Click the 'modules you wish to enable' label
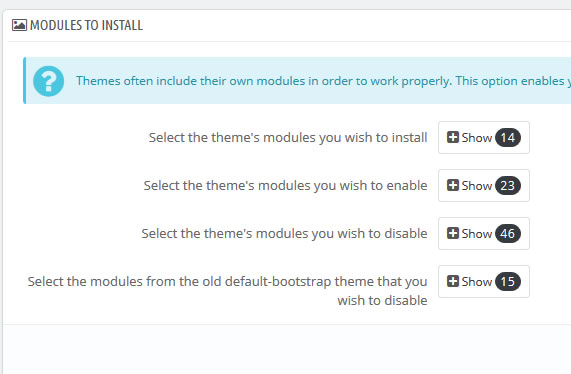The width and height of the screenshot is (571, 374). point(285,186)
